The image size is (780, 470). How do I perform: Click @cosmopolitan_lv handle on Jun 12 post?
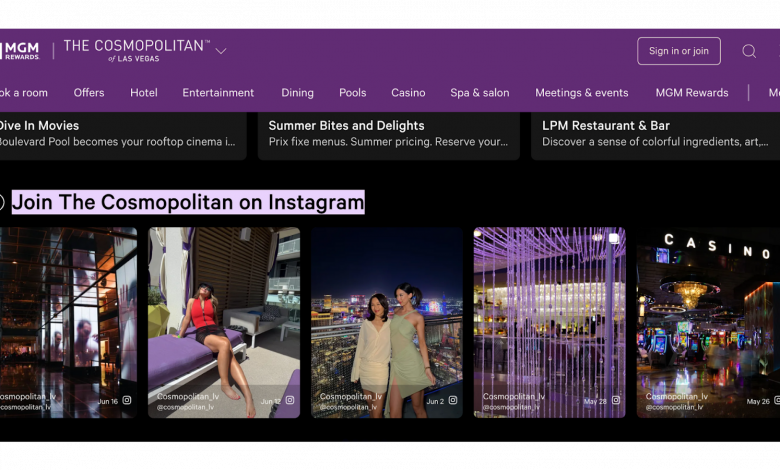[x=185, y=407]
